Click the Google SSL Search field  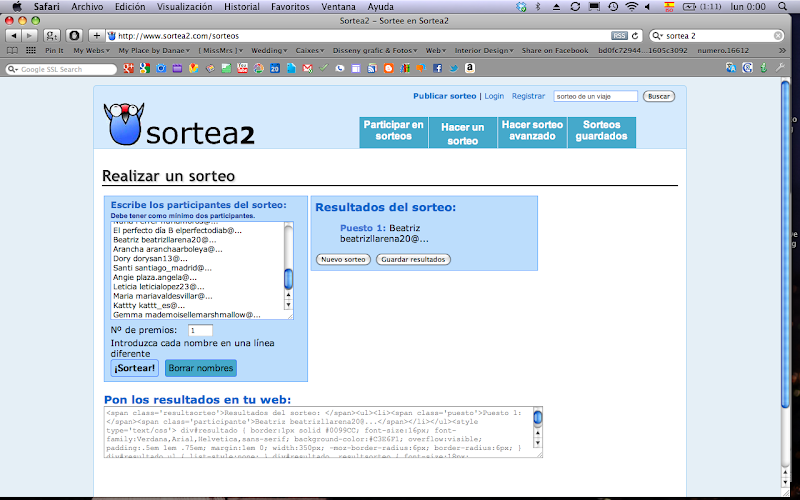click(61, 69)
